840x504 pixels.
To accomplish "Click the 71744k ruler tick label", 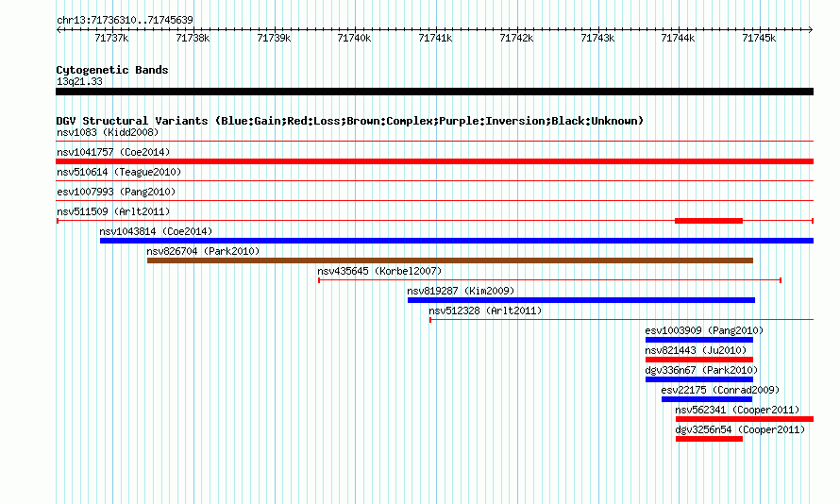I will pyautogui.click(x=679, y=38).
